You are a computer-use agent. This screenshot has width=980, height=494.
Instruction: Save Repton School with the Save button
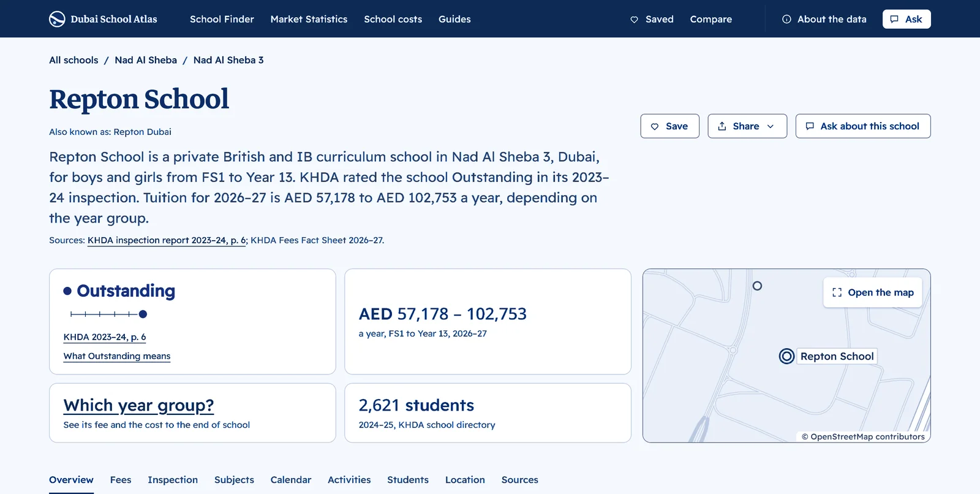pyautogui.click(x=669, y=126)
